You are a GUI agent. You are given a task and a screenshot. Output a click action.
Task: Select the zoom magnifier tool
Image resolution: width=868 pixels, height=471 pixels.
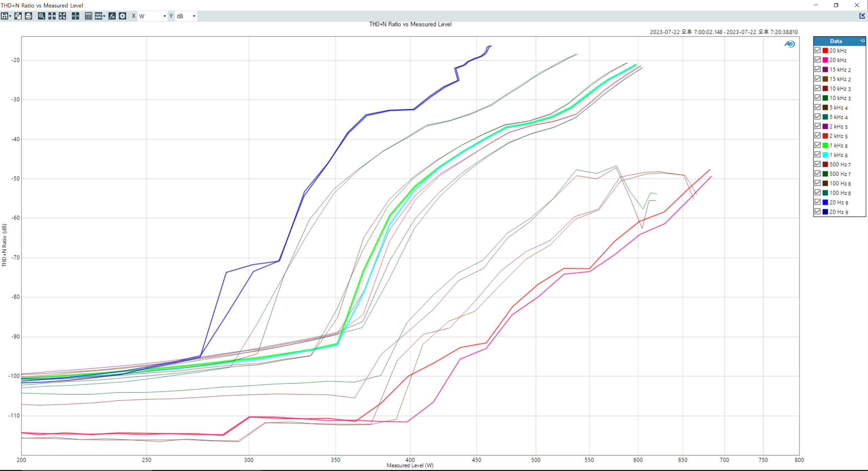tap(41, 16)
